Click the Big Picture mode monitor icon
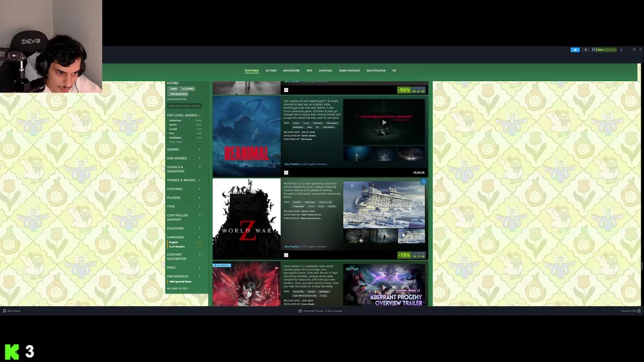Viewport: 644px width, 362px height. 621,50
